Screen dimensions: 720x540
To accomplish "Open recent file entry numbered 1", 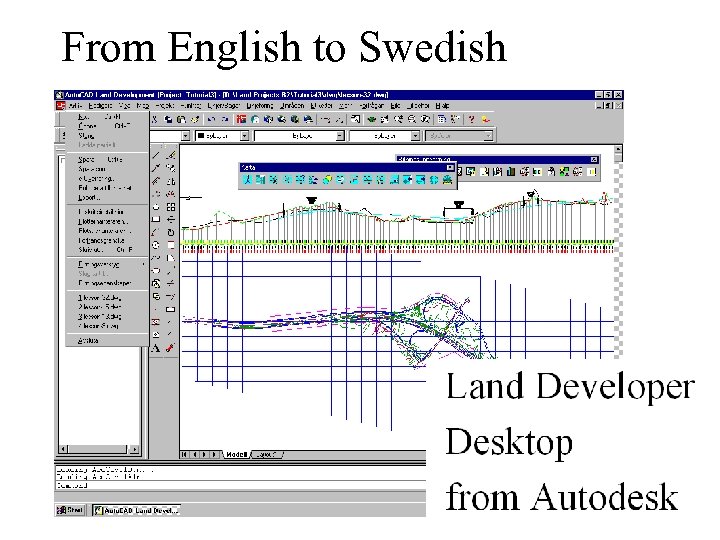I will point(107,298).
